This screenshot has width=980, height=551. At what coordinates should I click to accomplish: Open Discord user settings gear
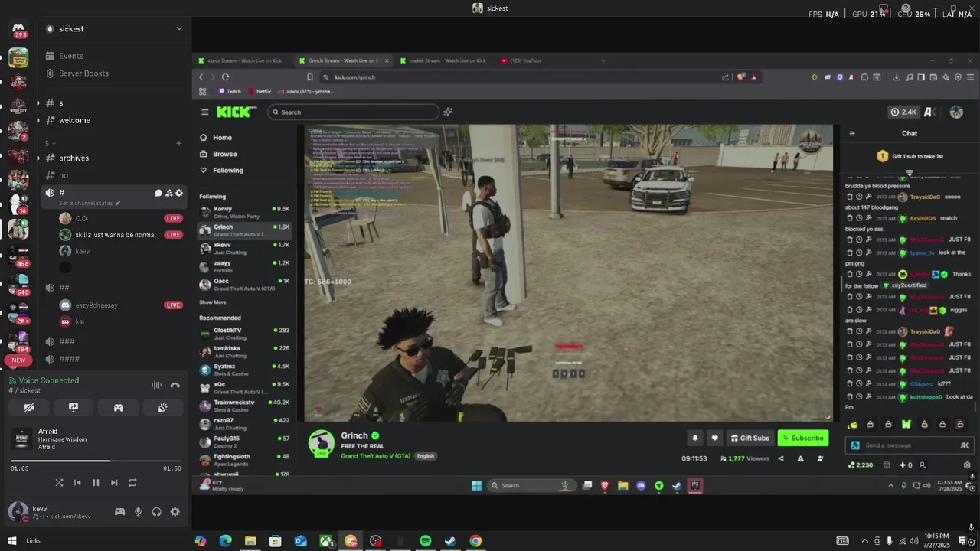pyautogui.click(x=175, y=512)
